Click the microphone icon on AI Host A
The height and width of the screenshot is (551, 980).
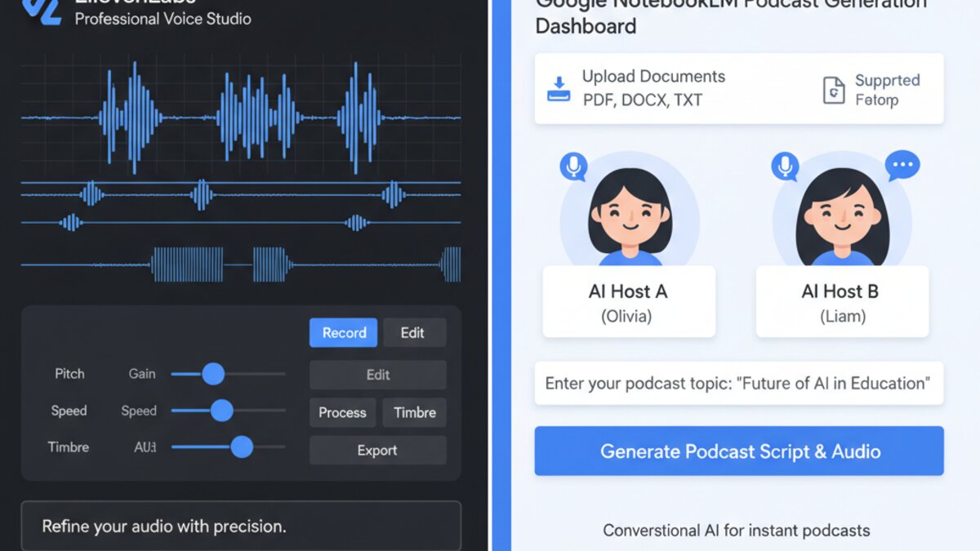[x=573, y=167]
